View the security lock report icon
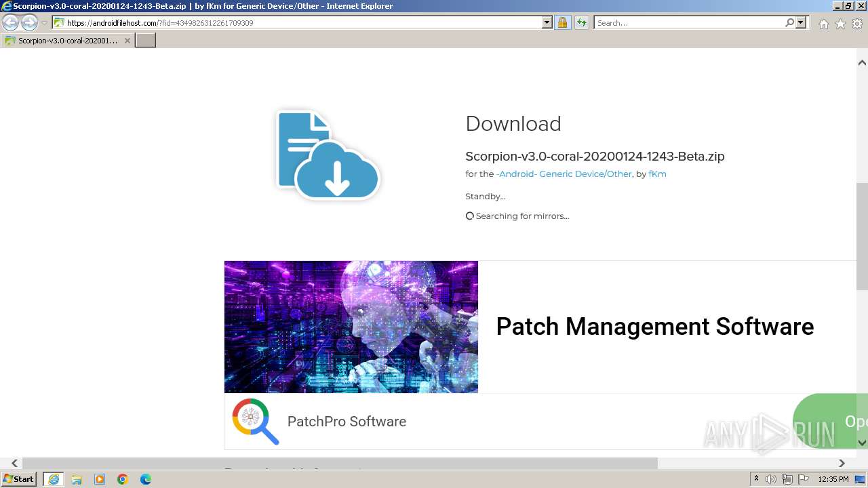 pyautogui.click(x=562, y=22)
